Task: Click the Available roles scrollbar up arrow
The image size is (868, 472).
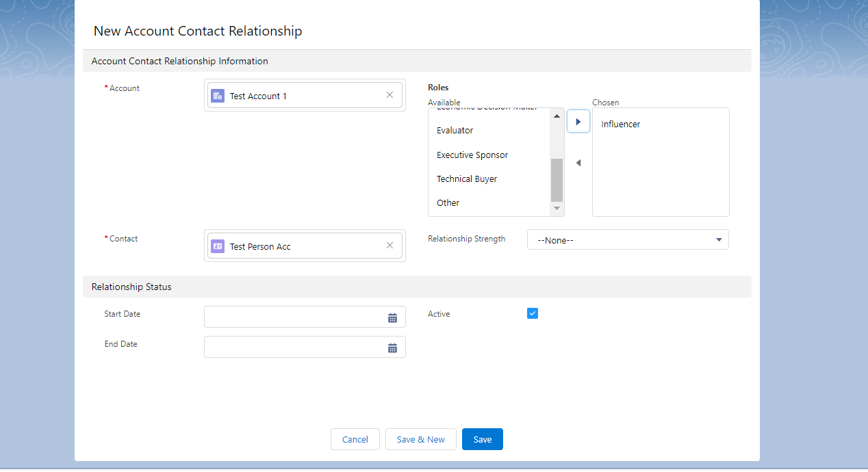Action: (557, 116)
